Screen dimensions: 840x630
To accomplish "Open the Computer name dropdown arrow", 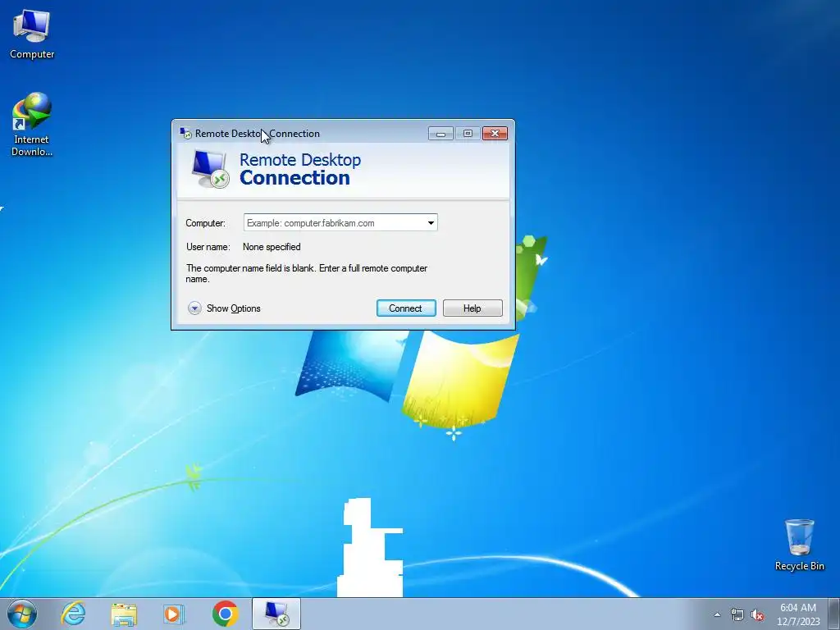I will click(431, 223).
